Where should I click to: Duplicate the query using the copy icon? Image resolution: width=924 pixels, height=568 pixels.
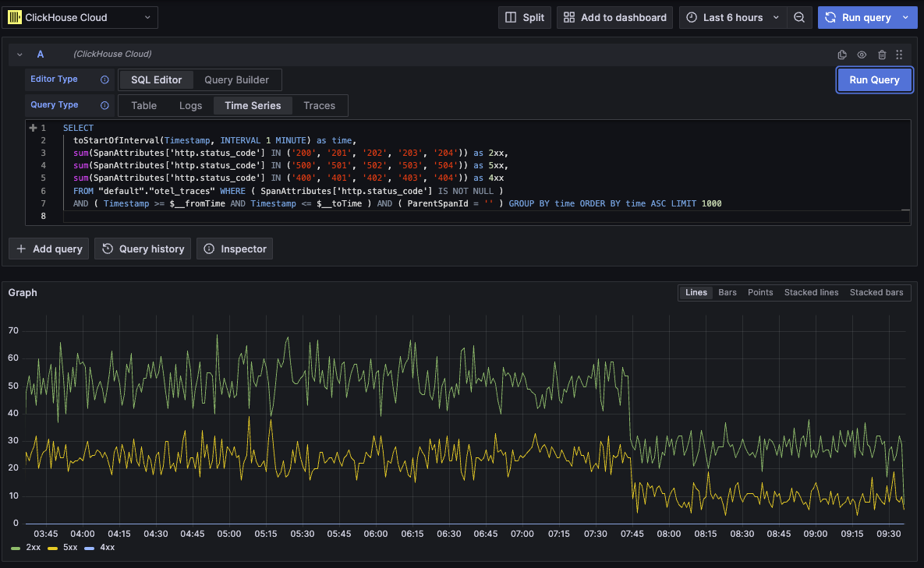coord(841,54)
